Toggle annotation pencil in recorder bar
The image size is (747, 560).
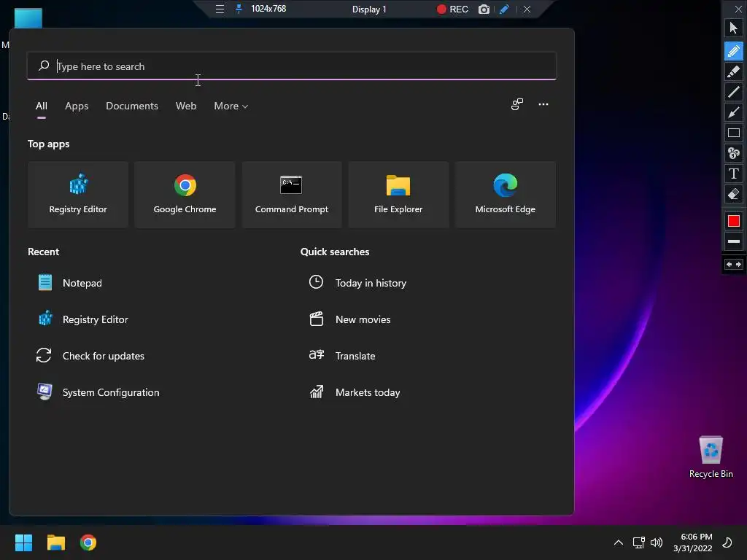[x=505, y=9]
